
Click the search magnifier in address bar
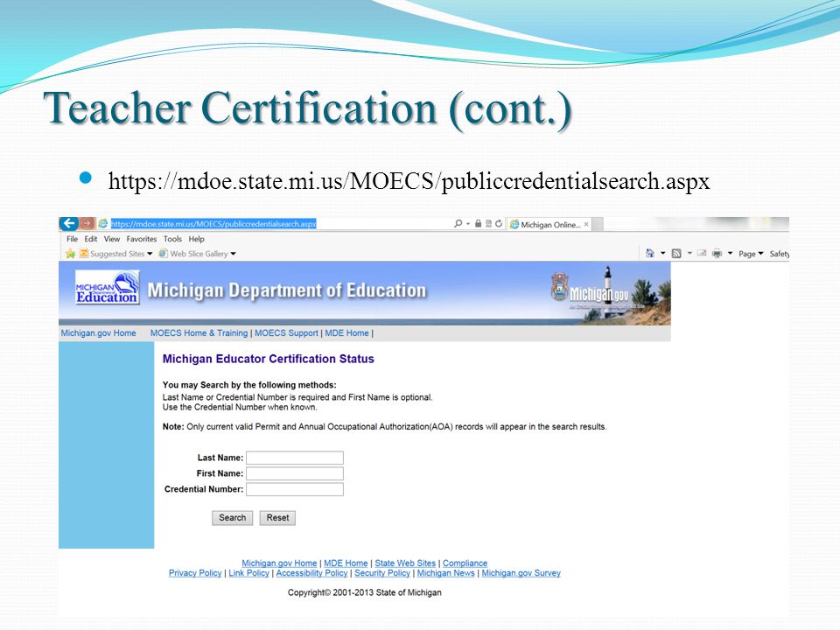[458, 224]
